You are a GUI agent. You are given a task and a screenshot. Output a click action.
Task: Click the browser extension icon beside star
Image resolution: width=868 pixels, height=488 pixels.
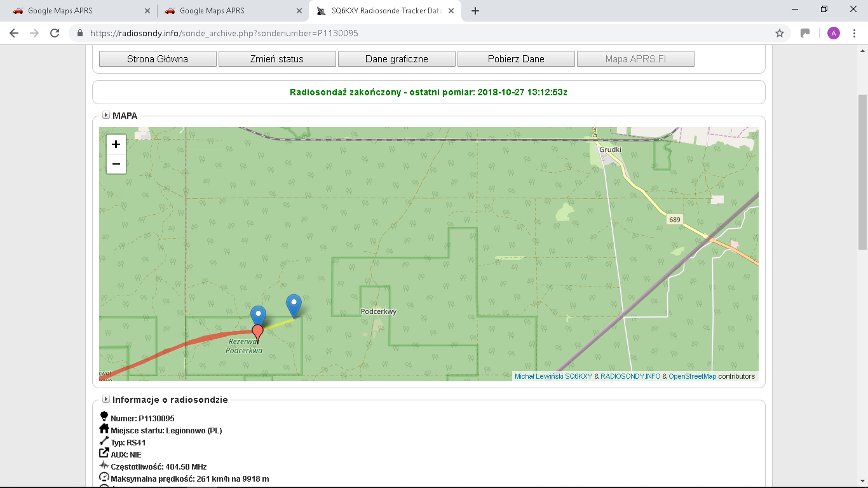pyautogui.click(x=805, y=33)
